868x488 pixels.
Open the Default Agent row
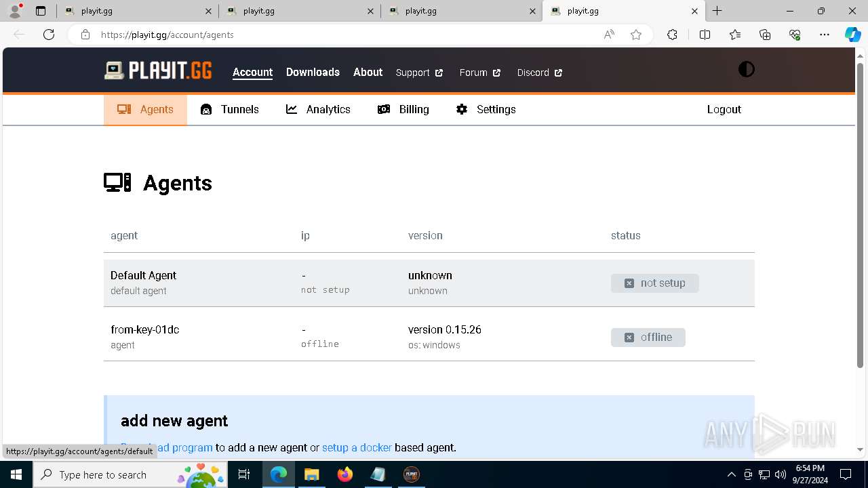point(429,283)
